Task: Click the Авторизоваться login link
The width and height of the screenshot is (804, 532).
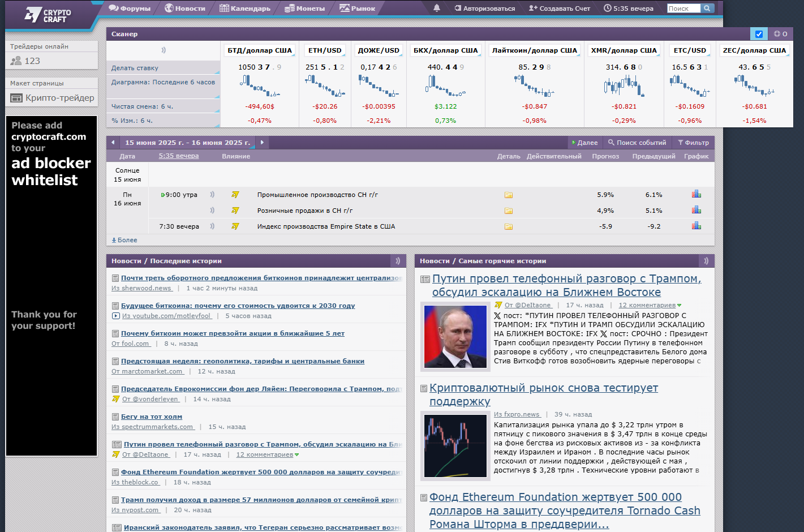Action: point(484,8)
